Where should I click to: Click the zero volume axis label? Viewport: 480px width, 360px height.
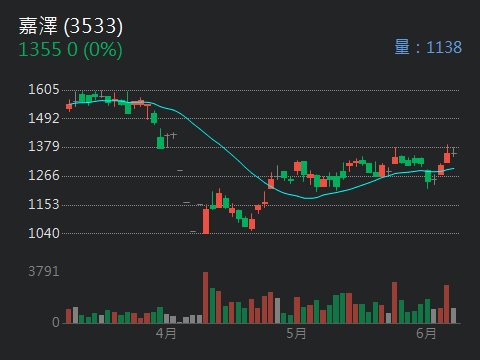[x=56, y=322]
